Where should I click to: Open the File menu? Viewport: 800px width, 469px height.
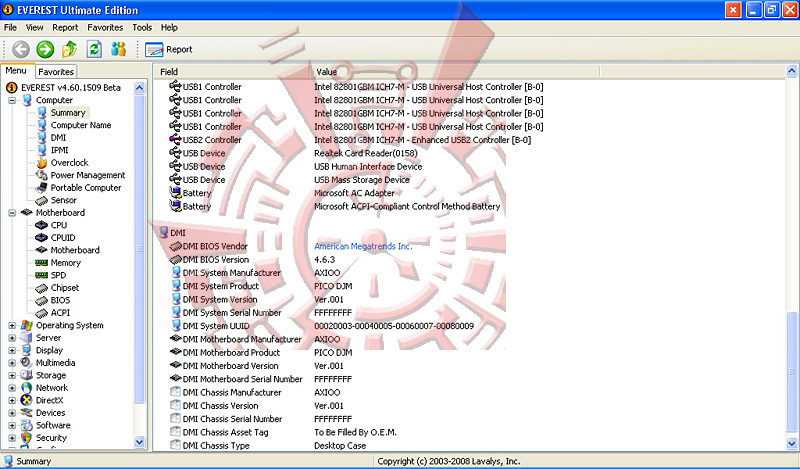(x=10, y=28)
